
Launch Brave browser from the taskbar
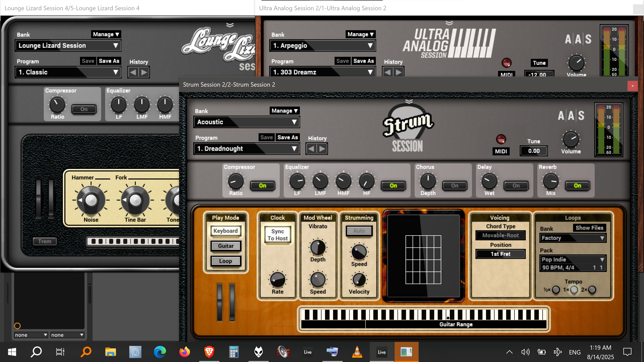[209, 352]
